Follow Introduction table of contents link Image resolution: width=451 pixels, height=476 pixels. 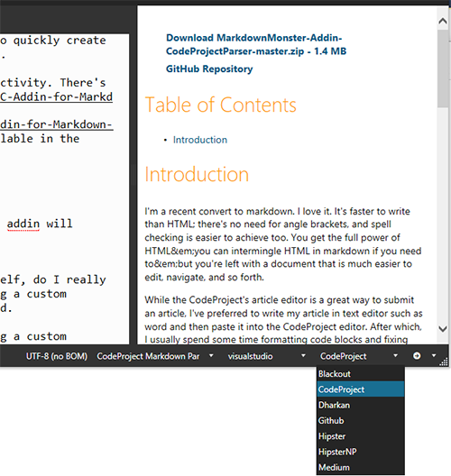click(x=200, y=140)
